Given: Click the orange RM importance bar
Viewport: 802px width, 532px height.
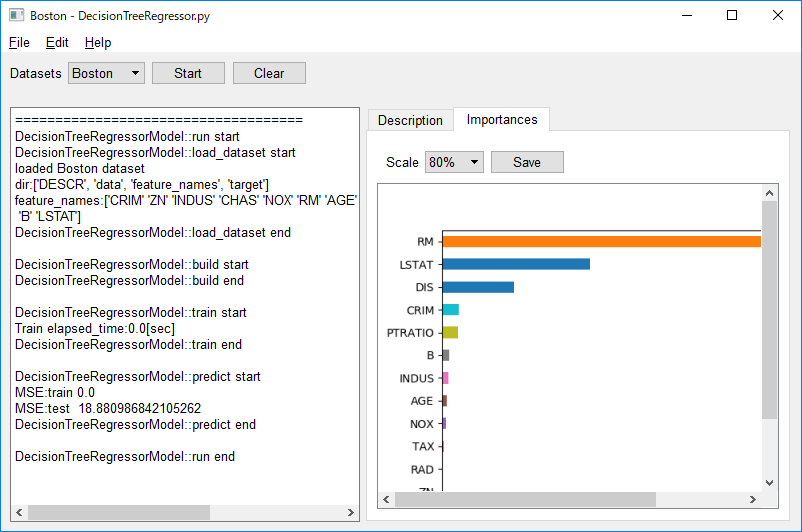Looking at the screenshot, I should (x=602, y=241).
